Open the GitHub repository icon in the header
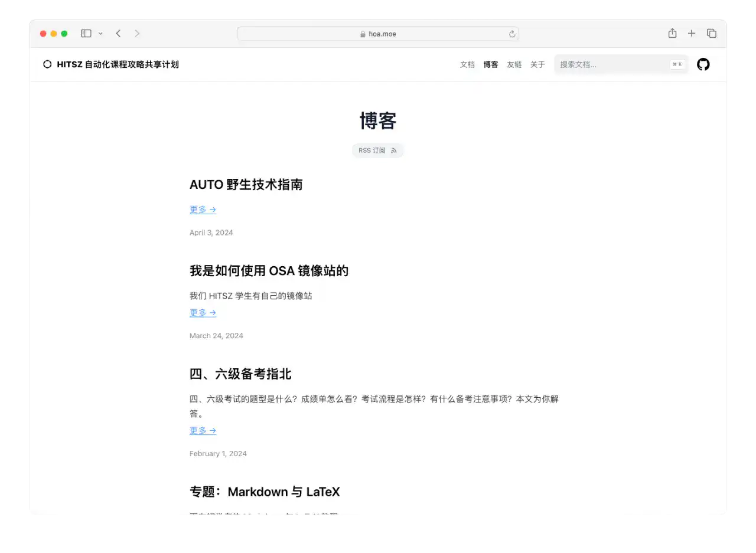Screen dimensions: 756x553 [703, 64]
